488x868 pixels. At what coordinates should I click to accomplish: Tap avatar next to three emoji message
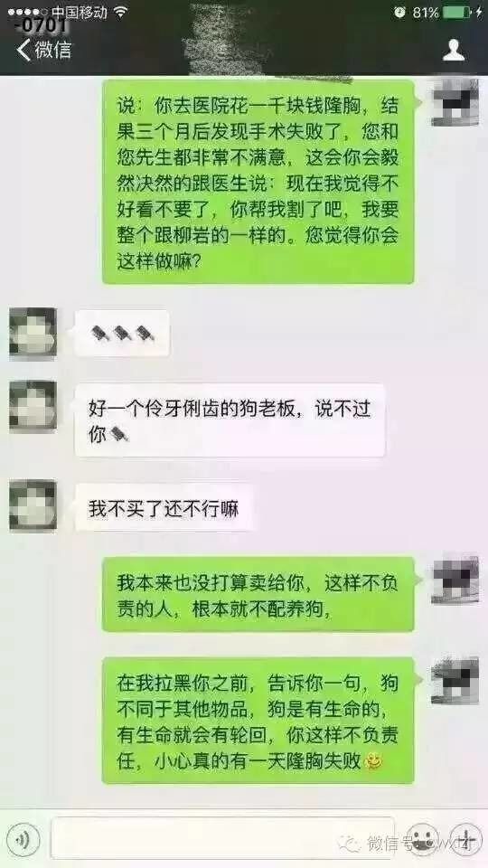[33, 331]
